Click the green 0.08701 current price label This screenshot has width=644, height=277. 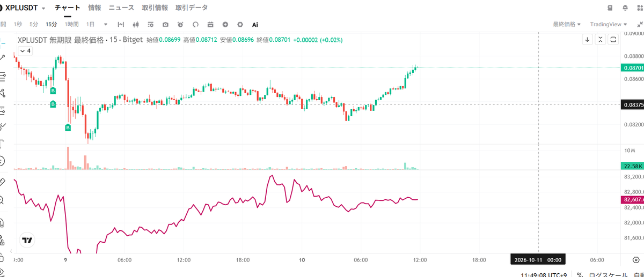pos(631,68)
